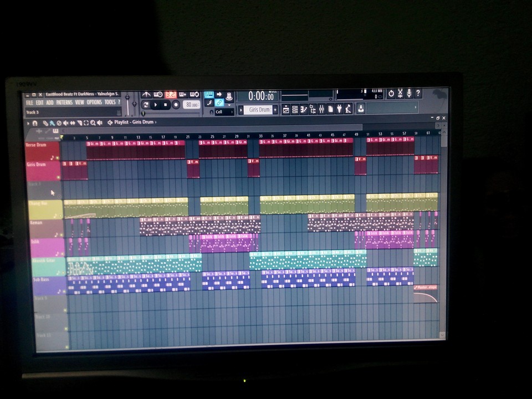Toggle mute dot on Verse Drum track

click(57, 158)
